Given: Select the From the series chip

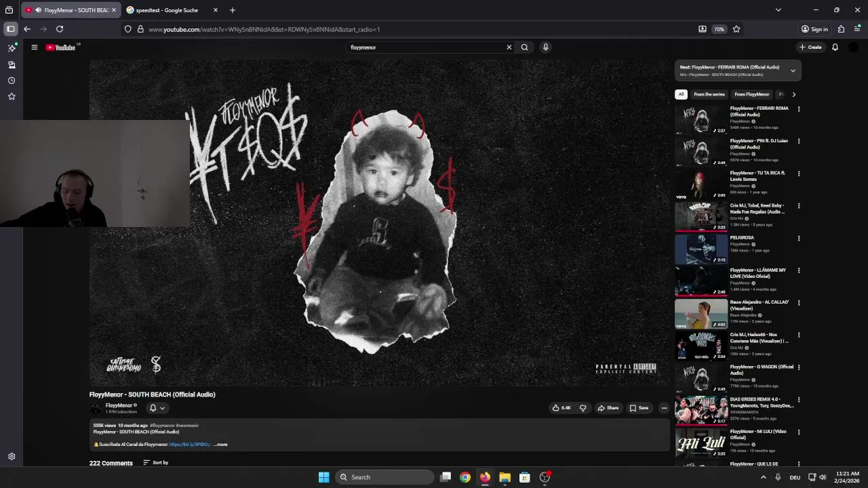Looking at the screenshot, I should (709, 94).
